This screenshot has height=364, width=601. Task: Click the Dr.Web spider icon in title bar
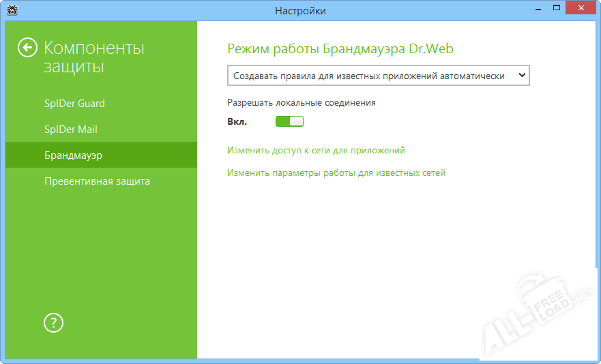(12, 10)
